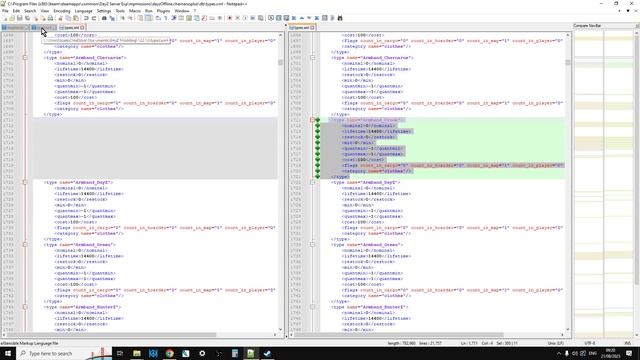The height and width of the screenshot is (360, 640).
Task: Click the Windows Start button
Action: coord(7,353)
